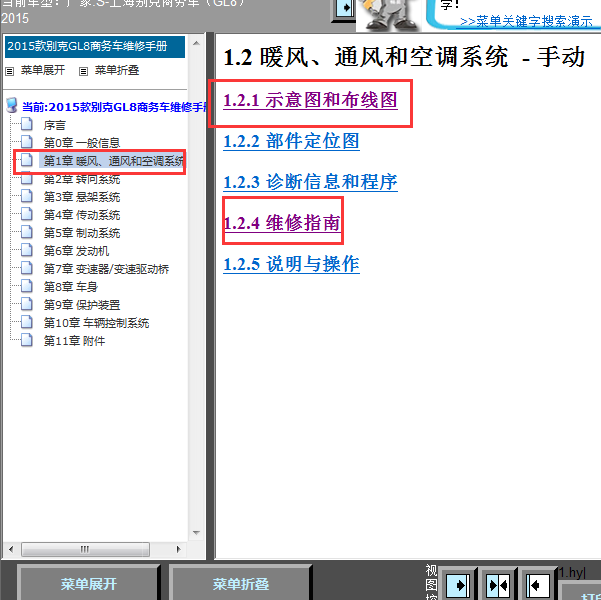Click page icon beside 第10章 车辆控制系统
This screenshot has height=600, width=601.
(x=27, y=322)
